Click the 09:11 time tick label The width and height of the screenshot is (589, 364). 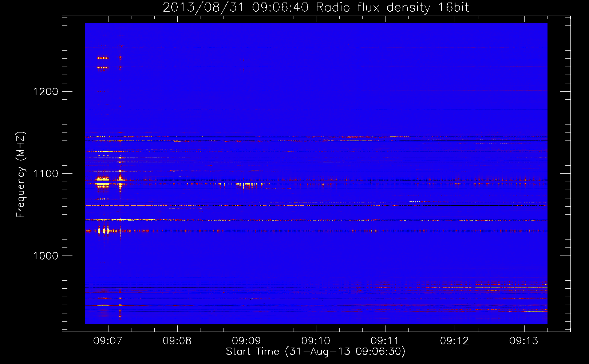click(x=385, y=341)
